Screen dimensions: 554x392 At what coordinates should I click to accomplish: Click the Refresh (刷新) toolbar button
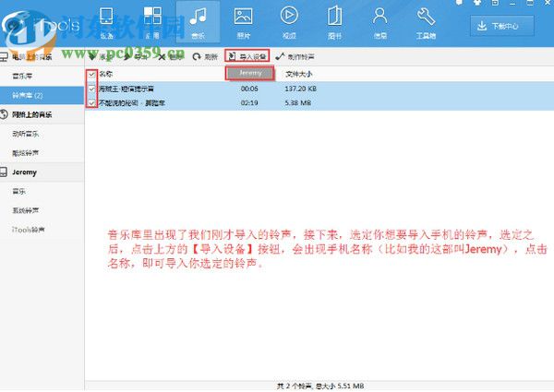[205, 56]
